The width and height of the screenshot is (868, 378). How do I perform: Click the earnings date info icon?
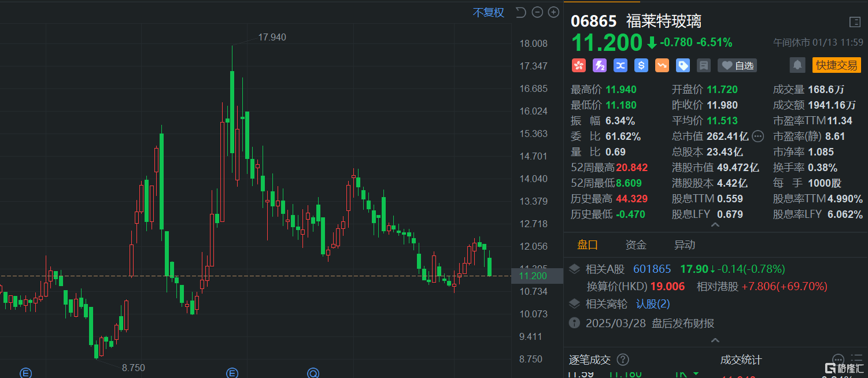point(575,323)
